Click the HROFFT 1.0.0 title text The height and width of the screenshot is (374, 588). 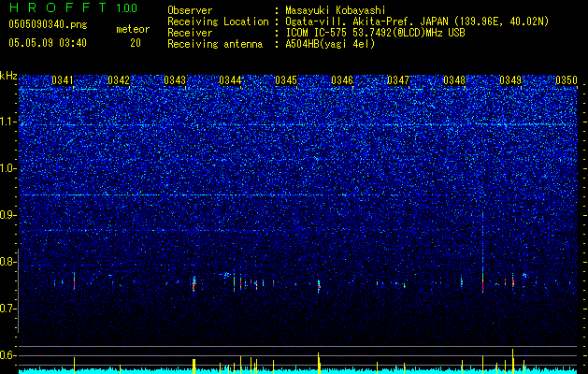73,7
